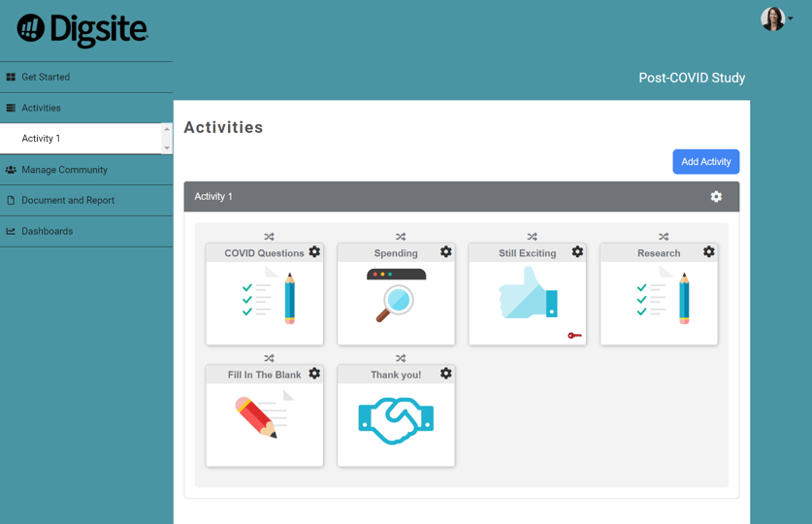
Task: Click the Add Activity button
Action: (x=706, y=162)
